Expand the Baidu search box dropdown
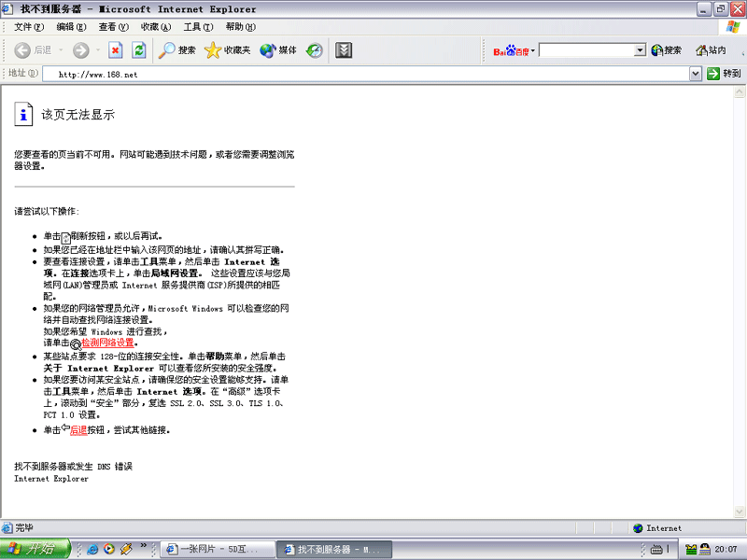 click(x=640, y=50)
